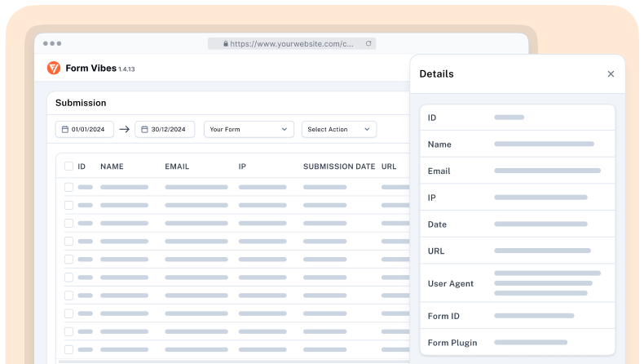
Task: Click the Submission section heading
Action: pyautogui.click(x=81, y=103)
